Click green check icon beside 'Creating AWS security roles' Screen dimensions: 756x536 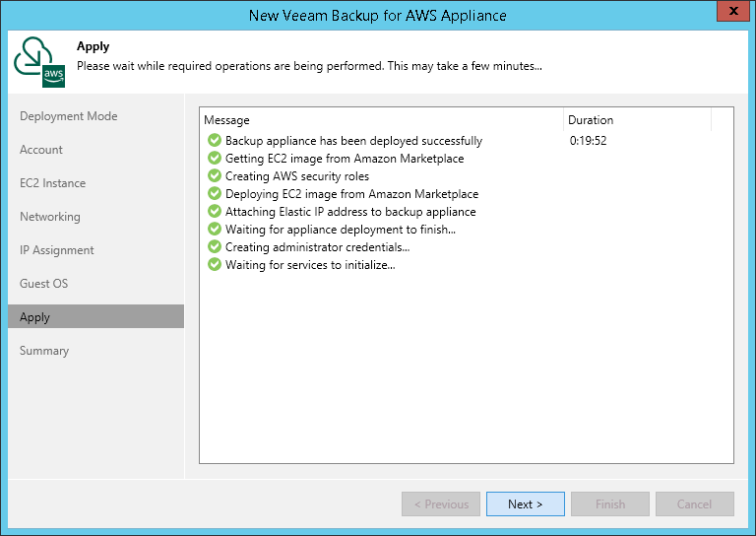coord(214,175)
